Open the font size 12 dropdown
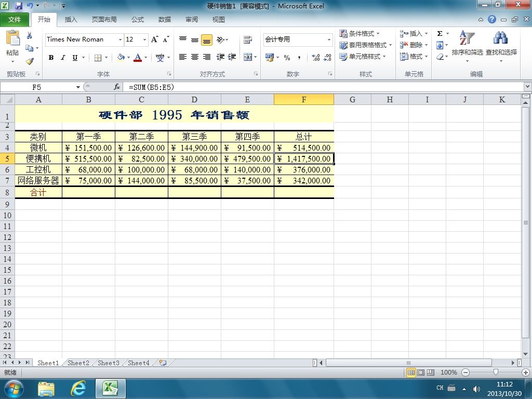The width and height of the screenshot is (532, 399). pyautogui.click(x=144, y=39)
